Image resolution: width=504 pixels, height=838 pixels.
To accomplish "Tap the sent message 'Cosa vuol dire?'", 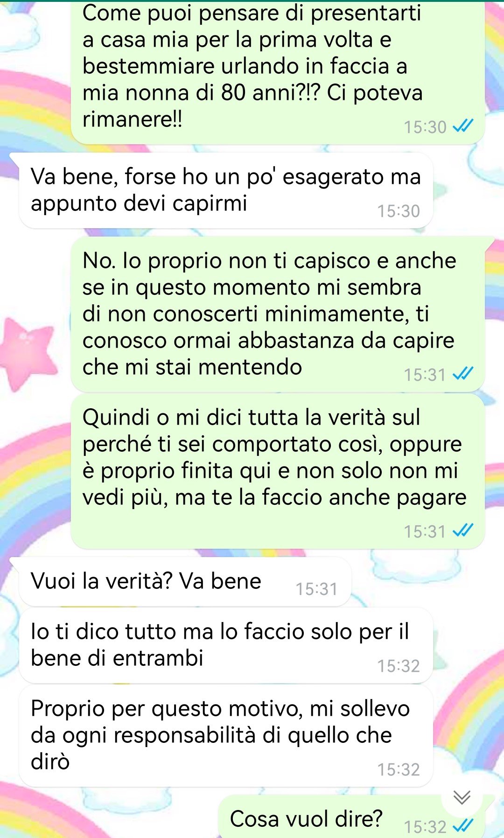I will tap(351, 817).
